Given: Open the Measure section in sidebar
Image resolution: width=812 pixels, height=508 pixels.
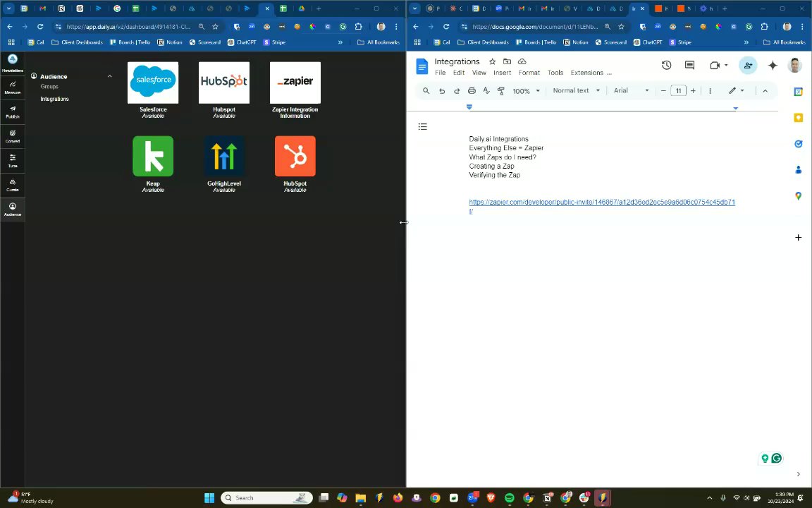Looking at the screenshot, I should pos(13,87).
